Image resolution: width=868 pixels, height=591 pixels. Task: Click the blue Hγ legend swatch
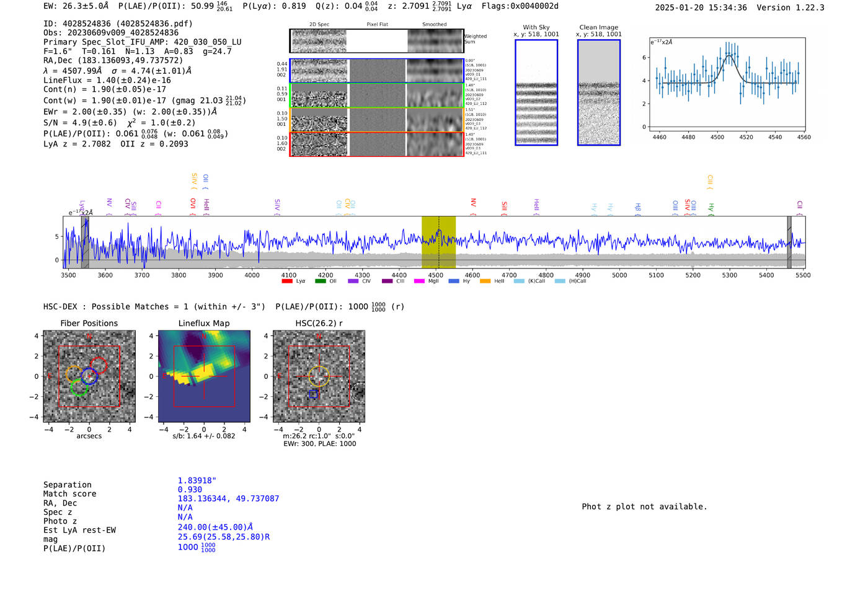(454, 281)
